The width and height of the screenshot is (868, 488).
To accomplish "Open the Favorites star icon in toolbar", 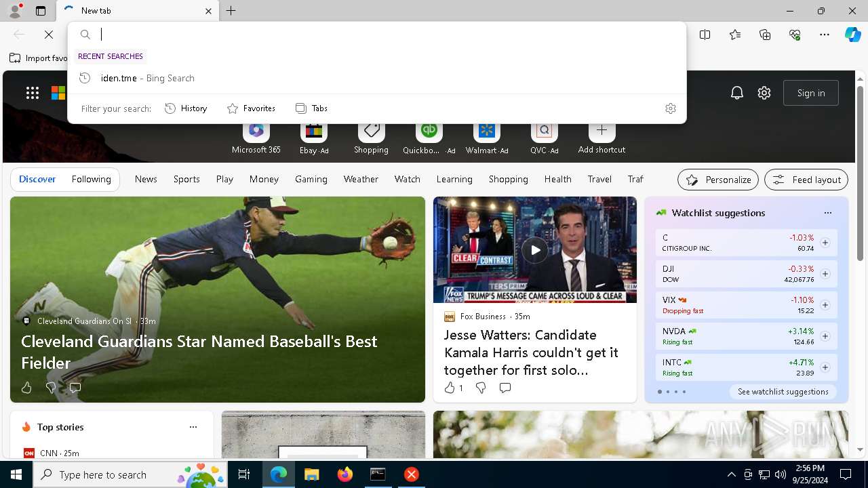I will pyautogui.click(x=735, y=35).
